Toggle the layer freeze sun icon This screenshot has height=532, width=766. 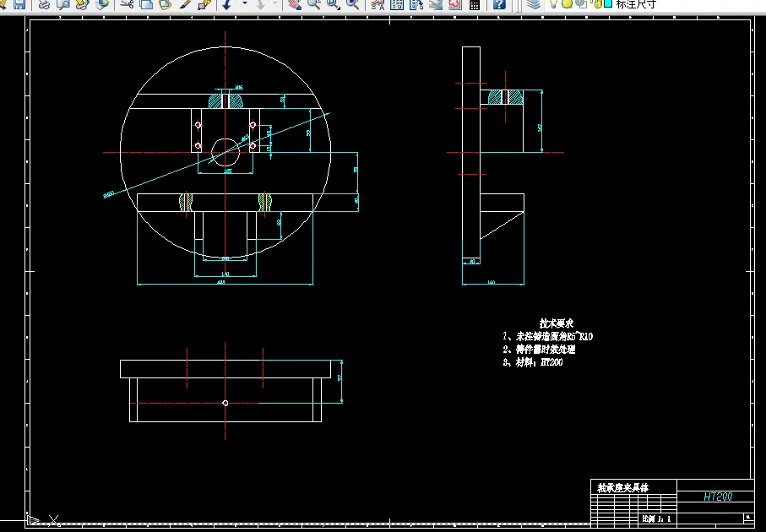point(568,4)
